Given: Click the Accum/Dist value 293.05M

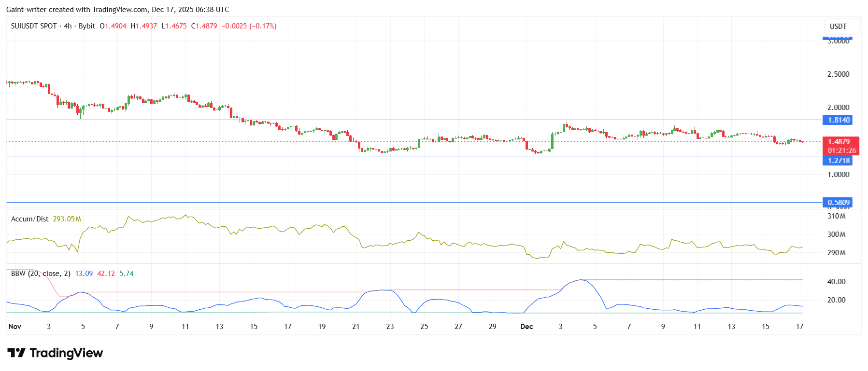Looking at the screenshot, I should tap(67, 219).
